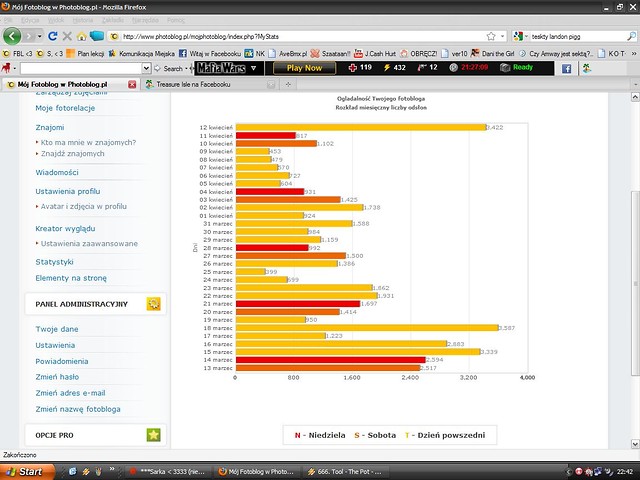Open the Edycja menu
The width and height of the screenshot is (640, 480).
[30, 20]
